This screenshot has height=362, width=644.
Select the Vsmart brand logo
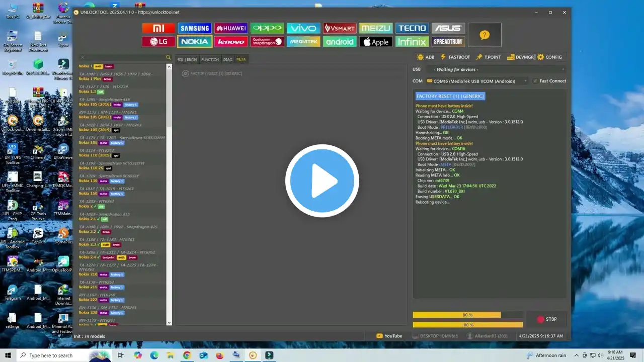coord(340,28)
